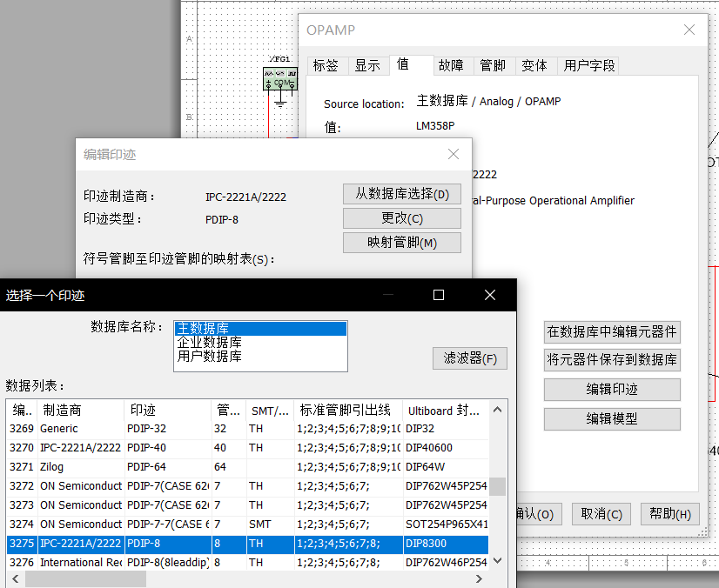719x588 pixels.
Task: Select row 3271 Zilog PDIP-64
Action: (x=247, y=467)
